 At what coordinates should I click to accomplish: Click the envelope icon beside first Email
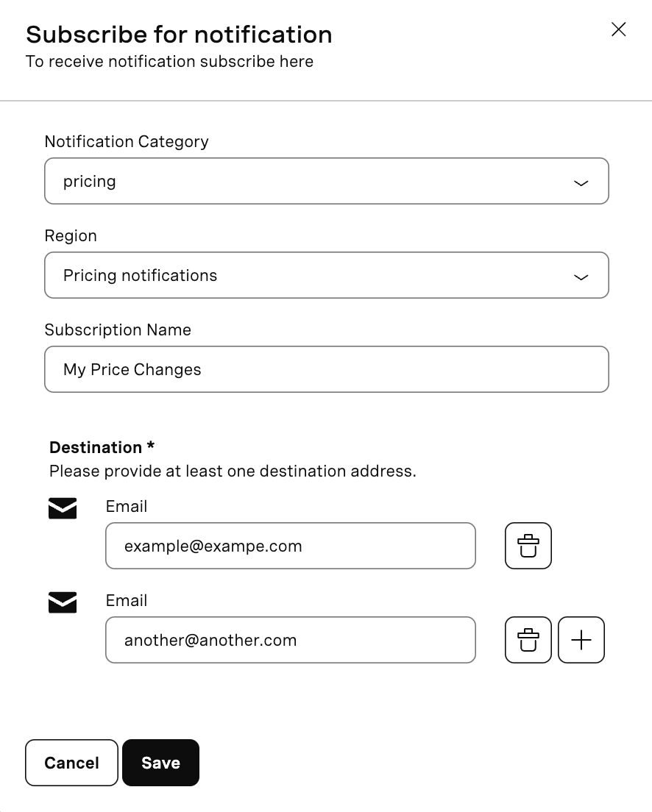[x=63, y=508]
